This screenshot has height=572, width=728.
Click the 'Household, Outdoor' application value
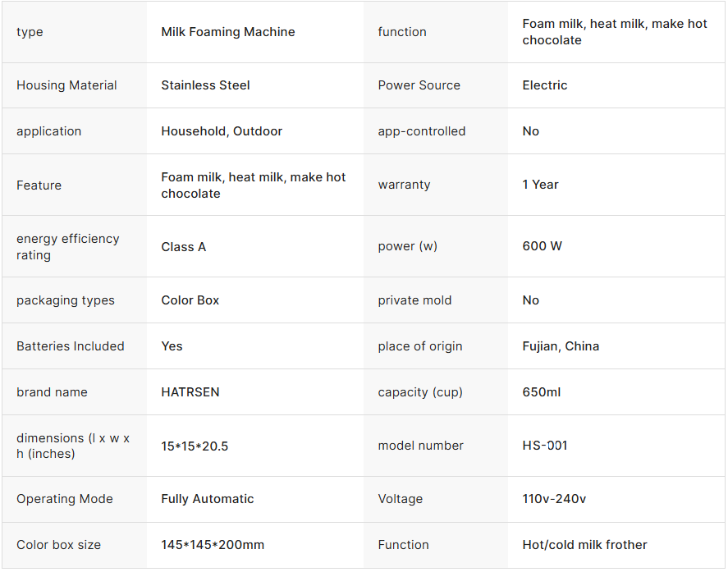222,131
